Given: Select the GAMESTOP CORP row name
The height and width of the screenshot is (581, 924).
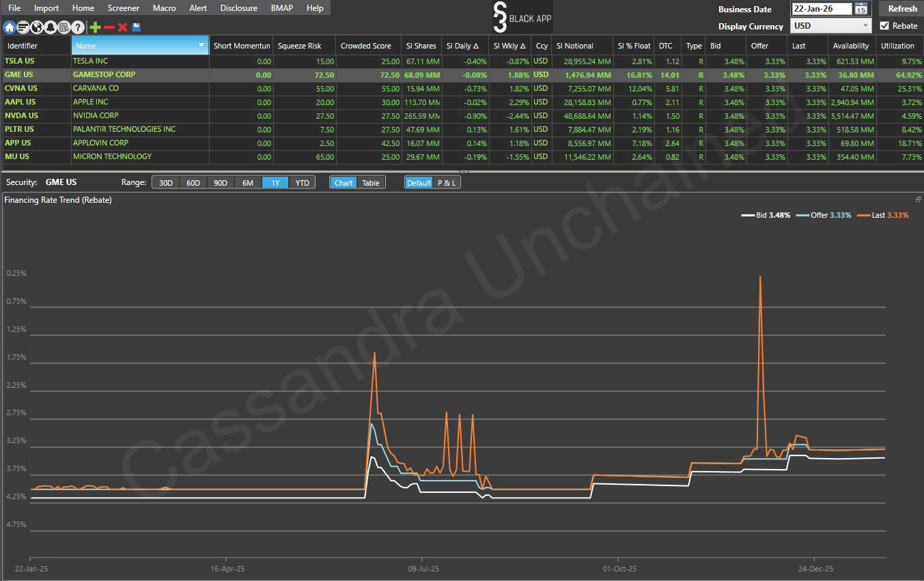Looking at the screenshot, I should tap(104, 74).
